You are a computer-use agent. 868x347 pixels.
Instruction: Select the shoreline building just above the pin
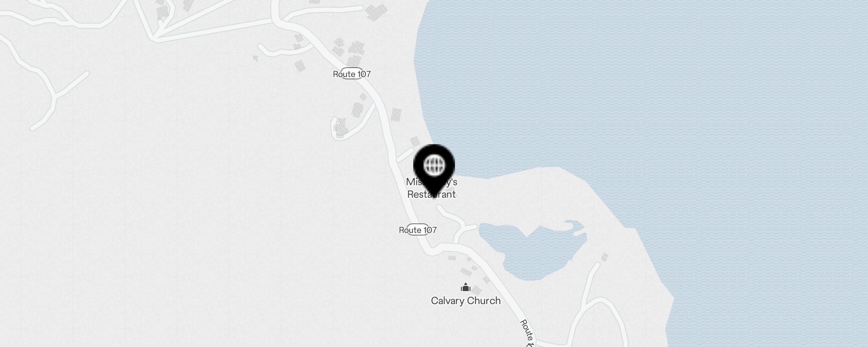tap(415, 141)
